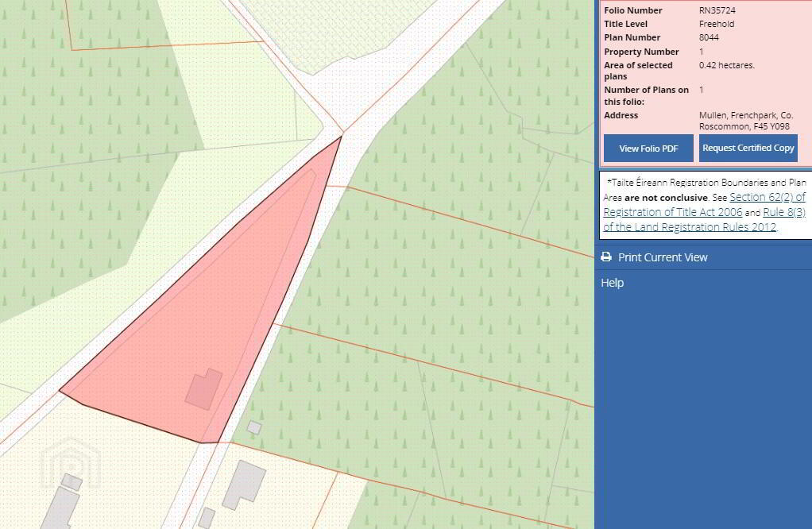Click the large grey building south of the parcel

[243, 483]
